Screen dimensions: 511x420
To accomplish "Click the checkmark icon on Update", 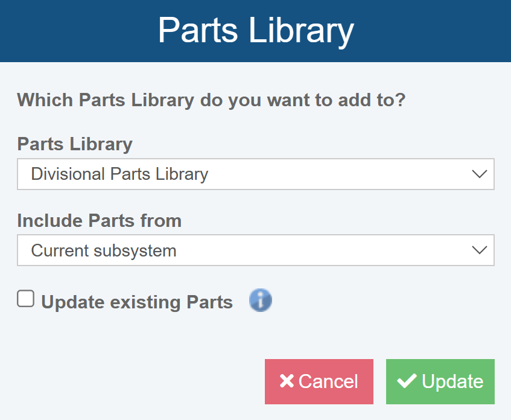I will pos(407,381).
